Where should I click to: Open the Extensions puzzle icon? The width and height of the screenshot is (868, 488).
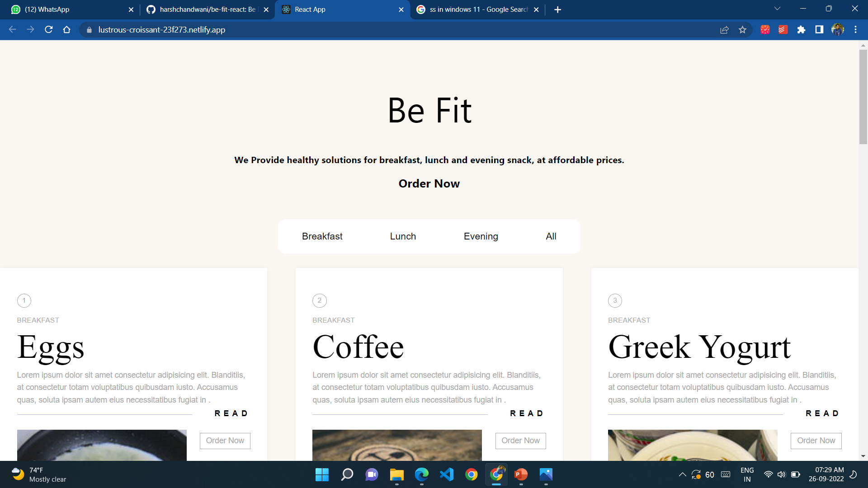(x=801, y=30)
